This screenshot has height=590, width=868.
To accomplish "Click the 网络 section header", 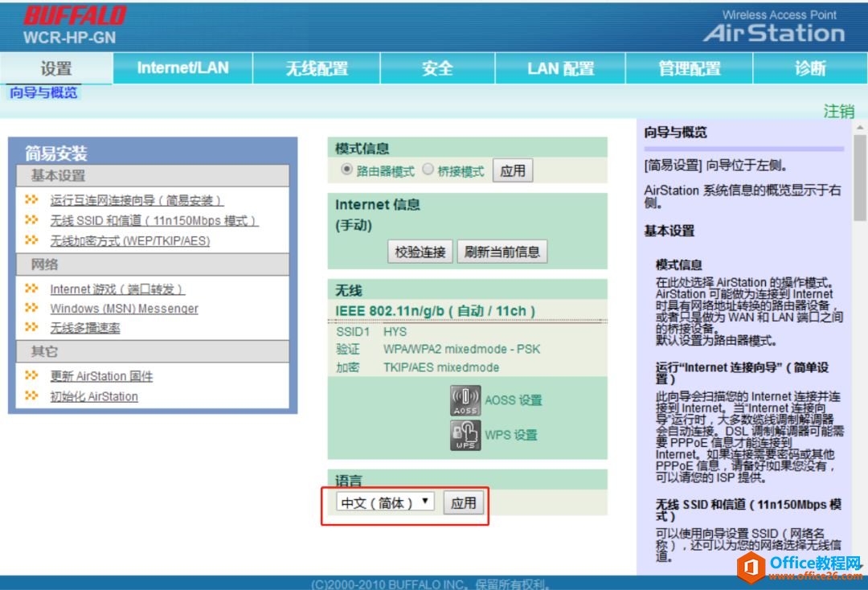I will click(152, 264).
